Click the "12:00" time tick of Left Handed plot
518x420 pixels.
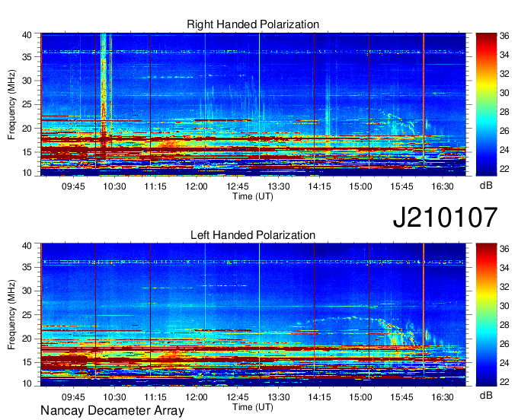197,397
